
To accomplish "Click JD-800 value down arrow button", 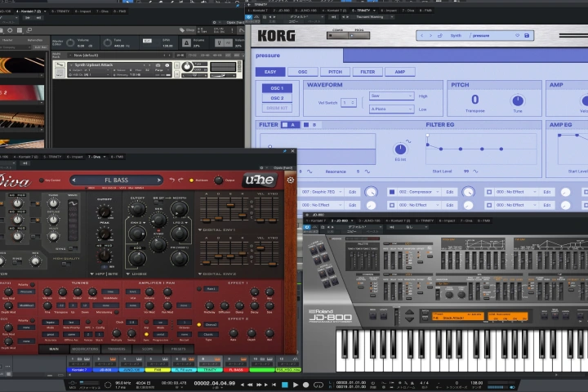I will (409, 319).
